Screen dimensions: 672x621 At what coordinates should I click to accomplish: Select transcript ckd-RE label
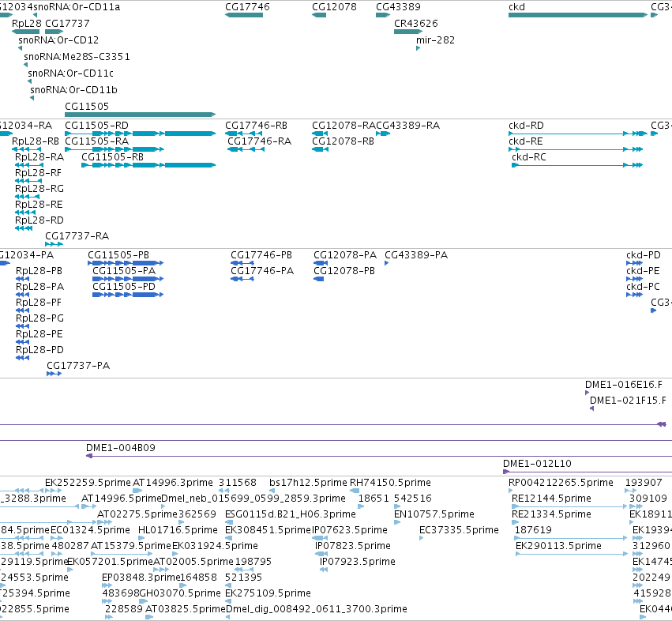[x=525, y=141]
